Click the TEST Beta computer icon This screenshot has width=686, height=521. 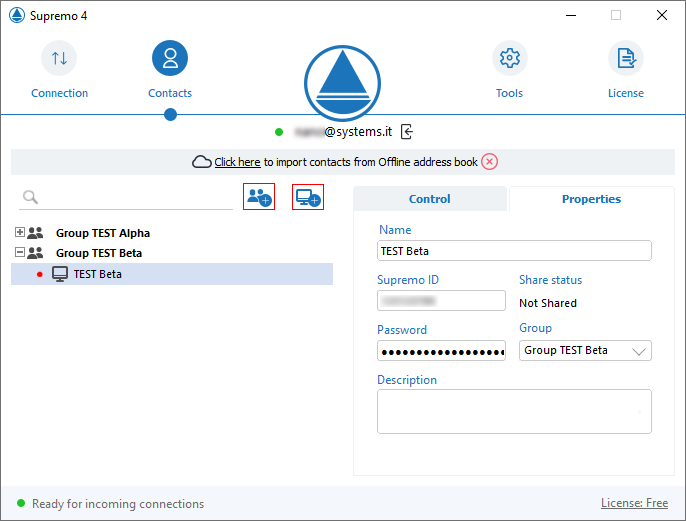60,274
